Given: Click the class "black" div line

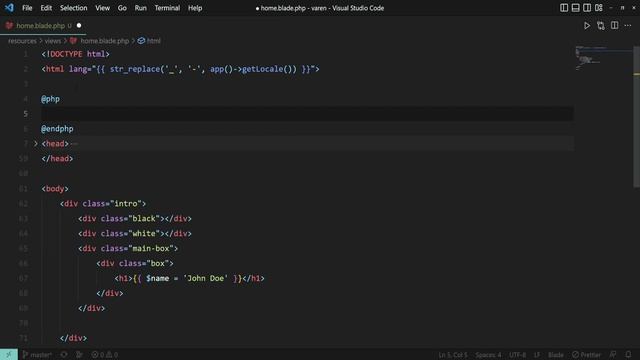Looking at the screenshot, I should (135, 218).
